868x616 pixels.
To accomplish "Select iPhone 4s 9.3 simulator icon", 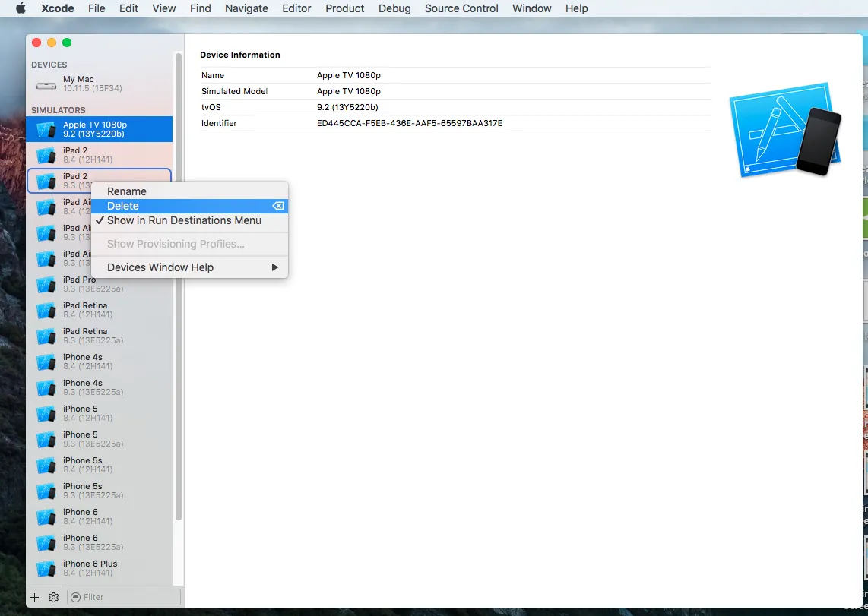I will pyautogui.click(x=46, y=387).
